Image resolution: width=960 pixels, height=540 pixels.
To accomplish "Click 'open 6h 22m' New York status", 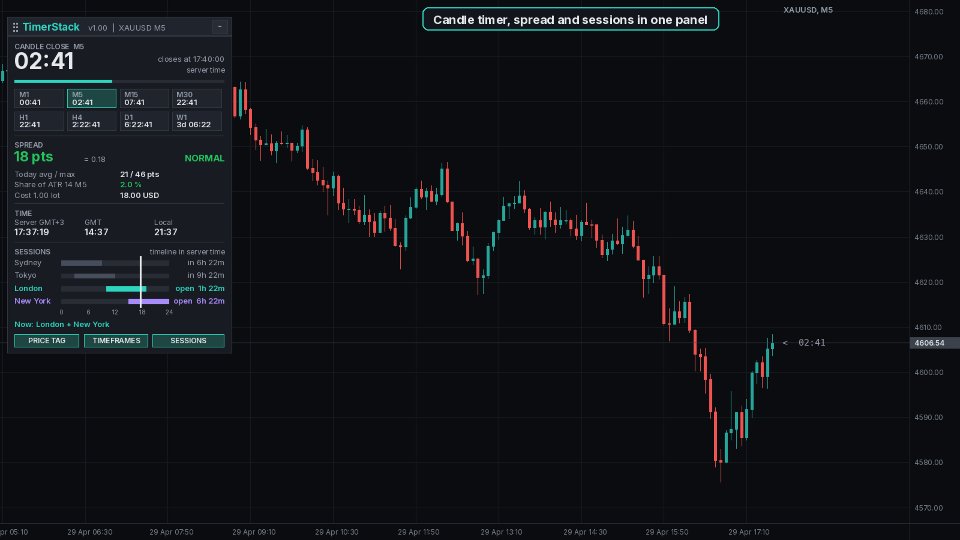I will [x=199, y=301].
